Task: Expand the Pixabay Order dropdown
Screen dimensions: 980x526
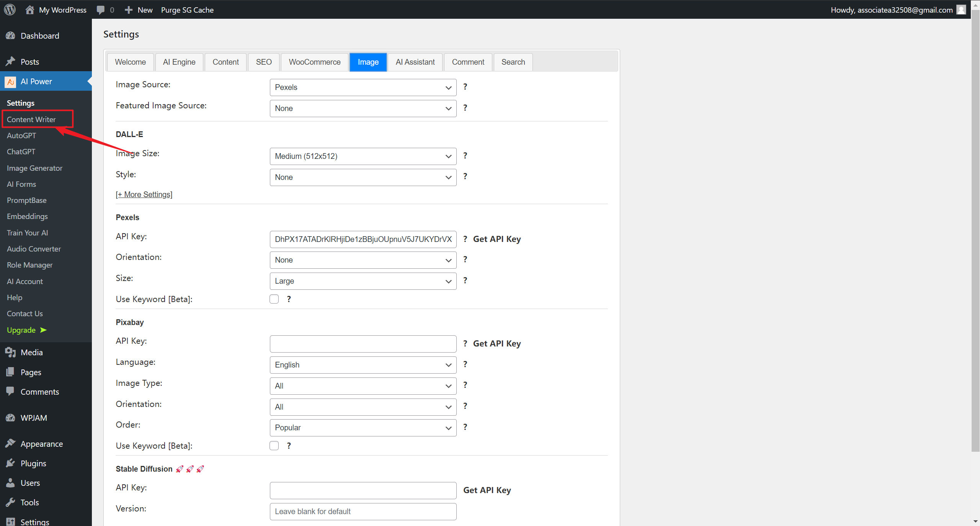Action: (x=363, y=428)
